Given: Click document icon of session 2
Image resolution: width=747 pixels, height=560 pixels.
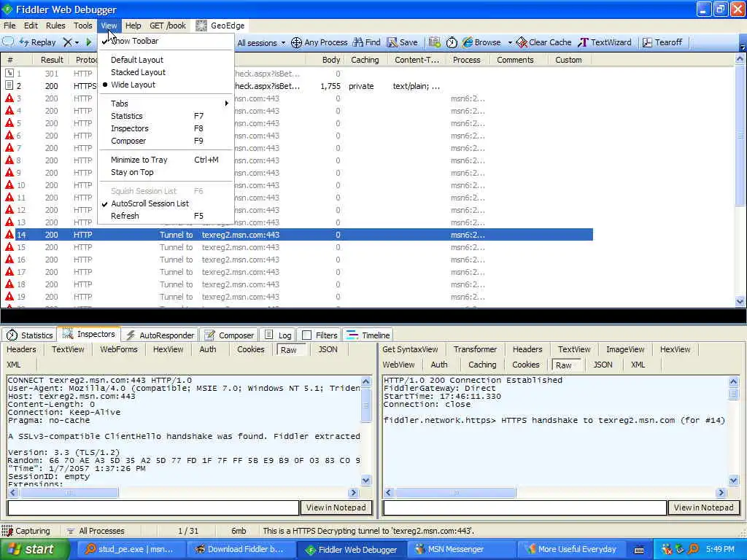Looking at the screenshot, I should click(9, 86).
